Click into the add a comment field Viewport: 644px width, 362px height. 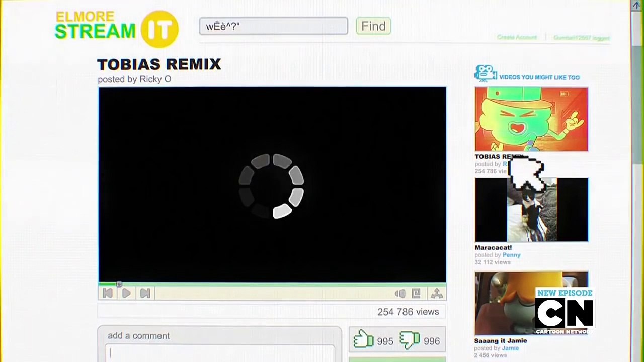point(220,353)
